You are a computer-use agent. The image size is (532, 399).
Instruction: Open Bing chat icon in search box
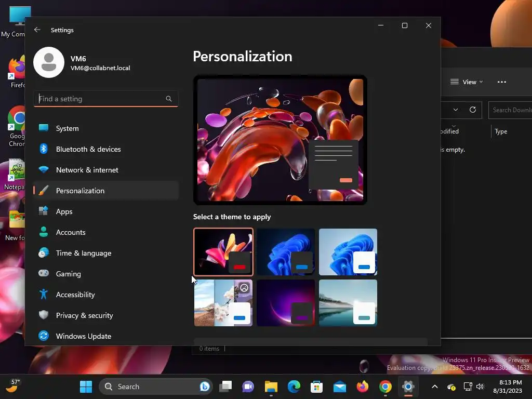pyautogui.click(x=205, y=387)
